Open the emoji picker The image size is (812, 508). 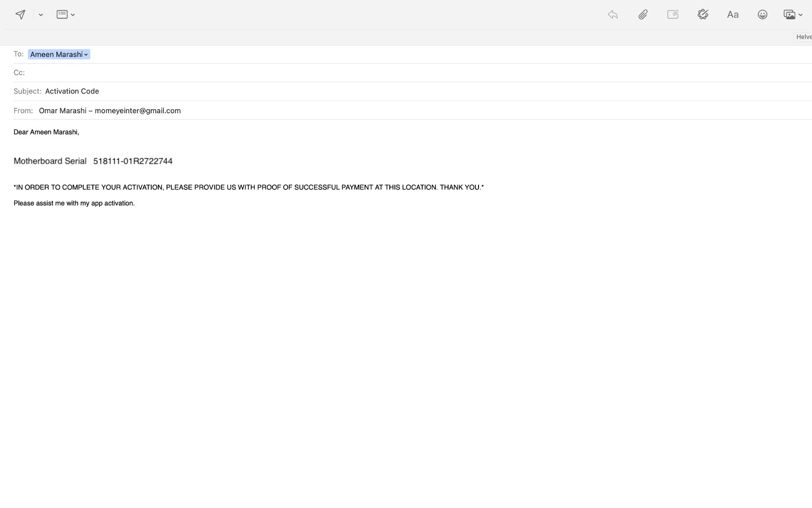point(762,14)
